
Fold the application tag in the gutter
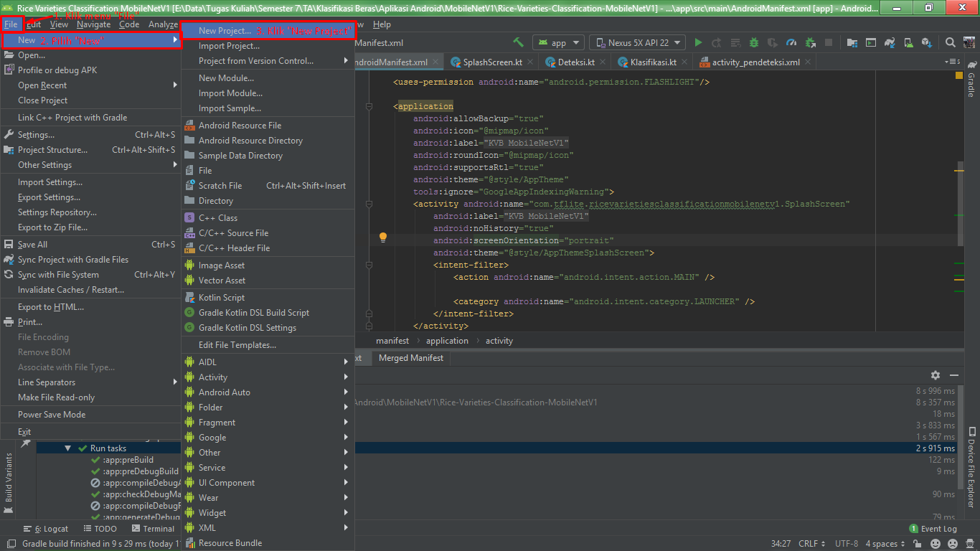click(x=369, y=106)
